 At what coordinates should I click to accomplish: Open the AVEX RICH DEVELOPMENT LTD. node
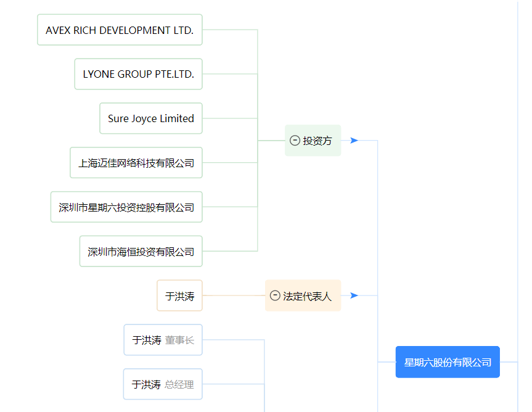coord(120,30)
